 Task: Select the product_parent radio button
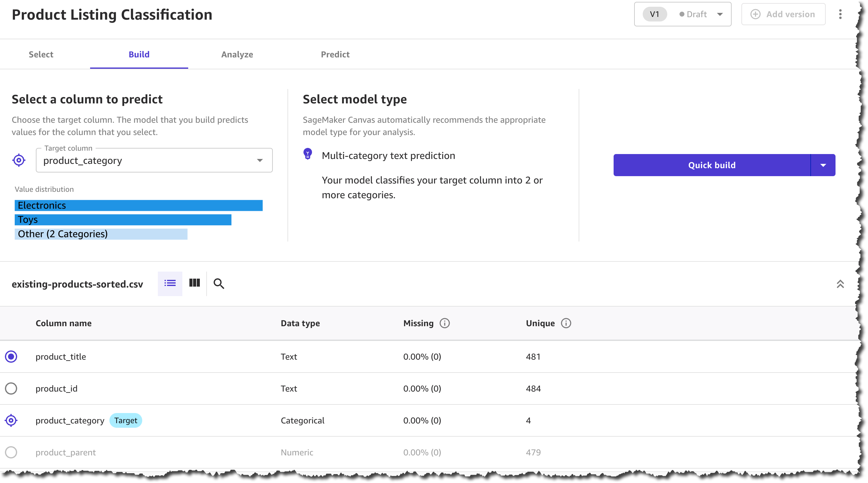pyautogui.click(x=11, y=452)
